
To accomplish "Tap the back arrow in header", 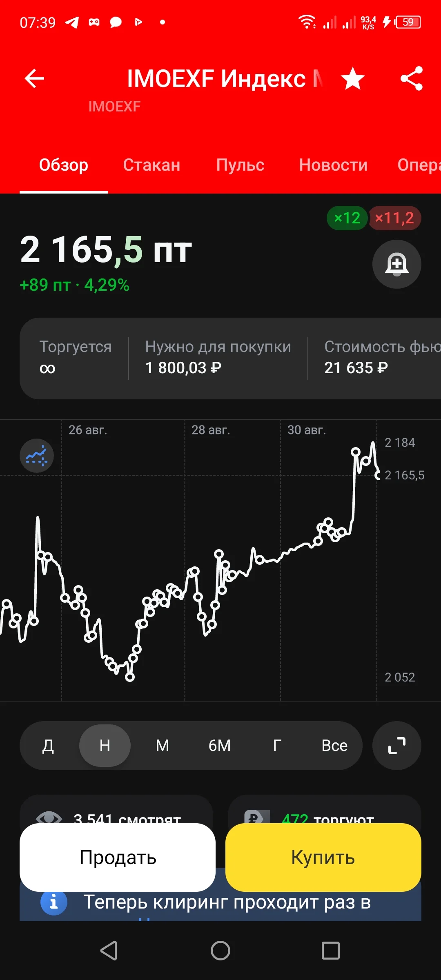I will [x=34, y=78].
